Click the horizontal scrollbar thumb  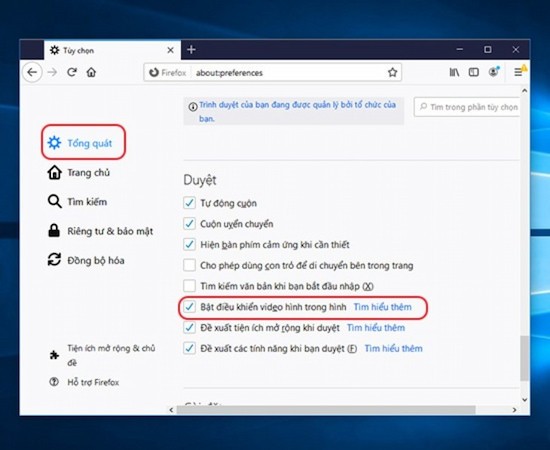click(326, 410)
